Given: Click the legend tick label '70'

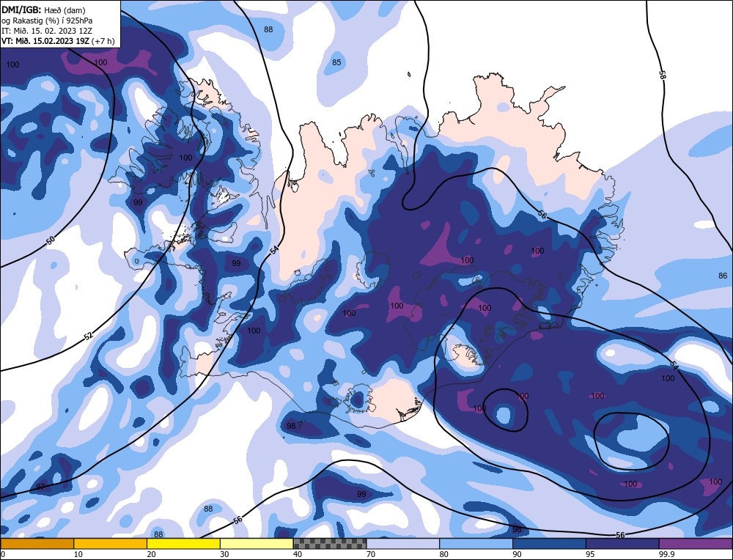Looking at the screenshot, I should pos(371,554).
